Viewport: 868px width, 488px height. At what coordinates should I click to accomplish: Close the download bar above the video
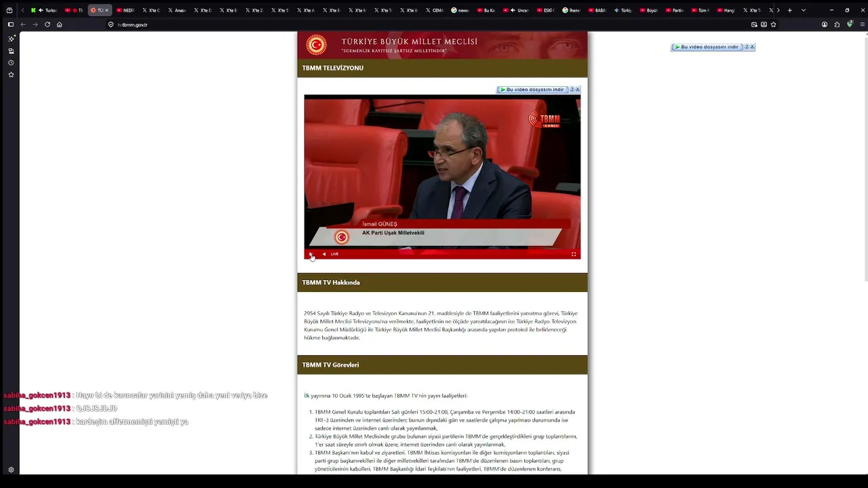[x=578, y=89]
